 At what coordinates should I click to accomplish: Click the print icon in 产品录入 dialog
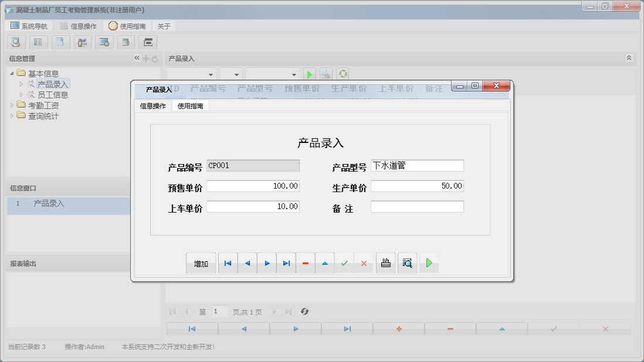[x=385, y=263]
